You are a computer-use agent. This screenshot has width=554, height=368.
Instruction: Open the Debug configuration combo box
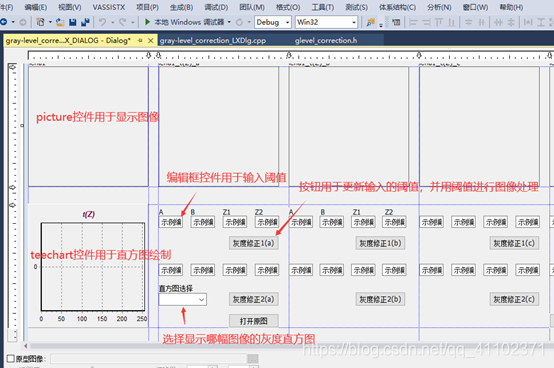point(273,22)
